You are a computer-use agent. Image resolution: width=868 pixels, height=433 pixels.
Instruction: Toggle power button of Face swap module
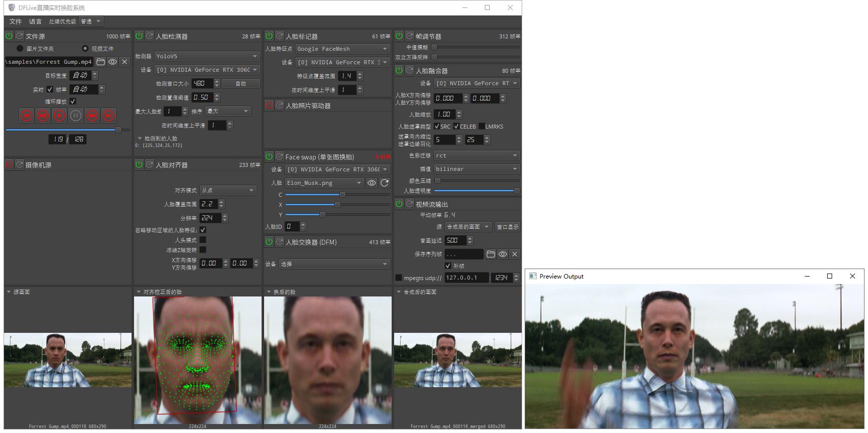(x=269, y=156)
